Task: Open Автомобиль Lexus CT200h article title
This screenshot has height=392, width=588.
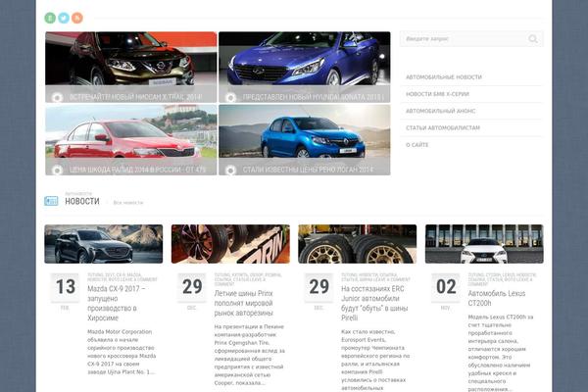Action: (497, 298)
